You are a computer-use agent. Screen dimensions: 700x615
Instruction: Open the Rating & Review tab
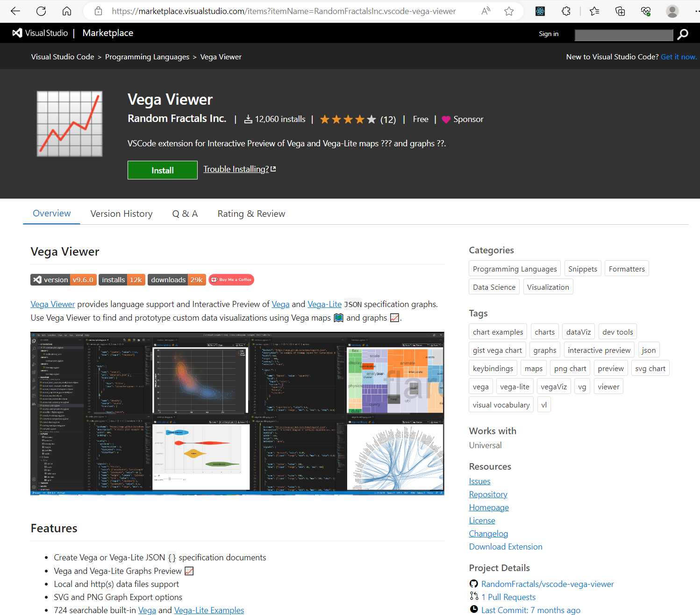(251, 214)
